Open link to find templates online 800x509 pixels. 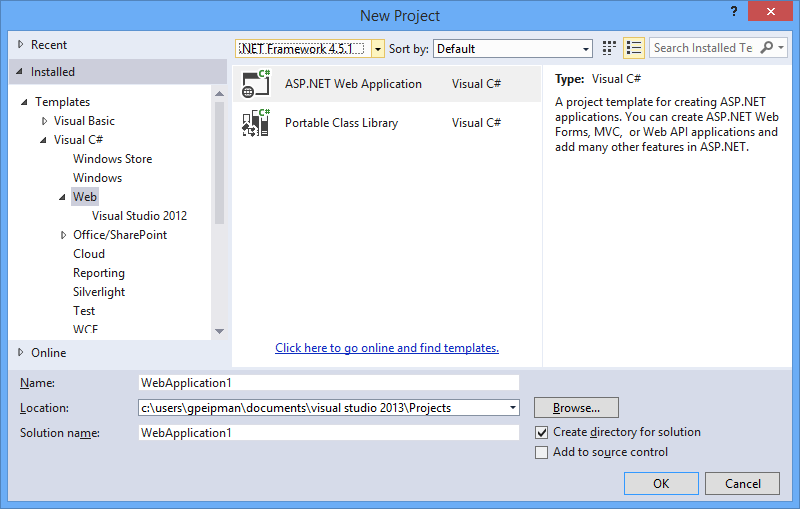pyautogui.click(x=387, y=348)
